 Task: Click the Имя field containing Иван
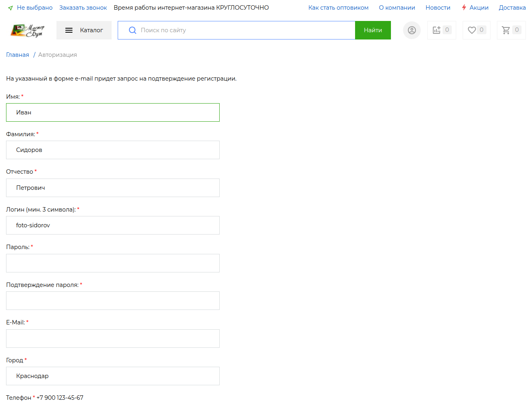(x=113, y=112)
